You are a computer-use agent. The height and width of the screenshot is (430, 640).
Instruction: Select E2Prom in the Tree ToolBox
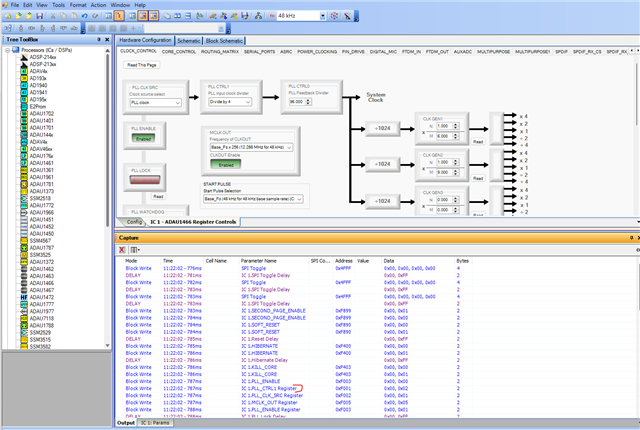pyautogui.click(x=37, y=106)
